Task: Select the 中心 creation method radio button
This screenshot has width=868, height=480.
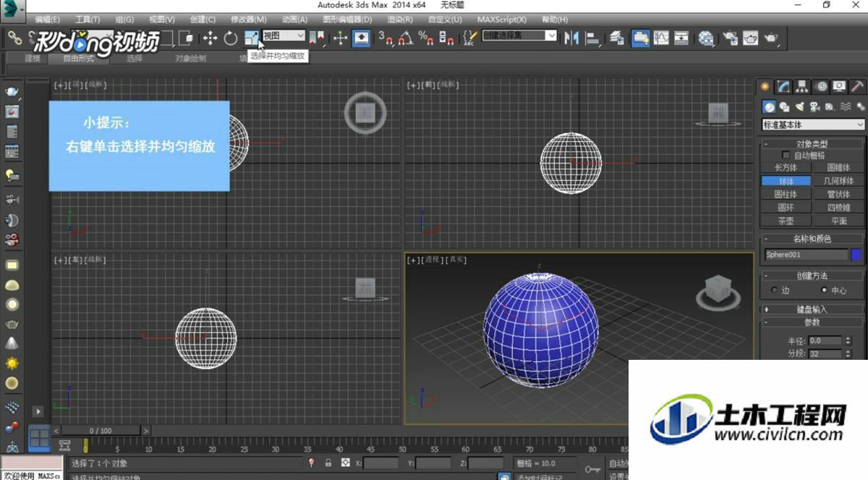Action: tap(825, 290)
